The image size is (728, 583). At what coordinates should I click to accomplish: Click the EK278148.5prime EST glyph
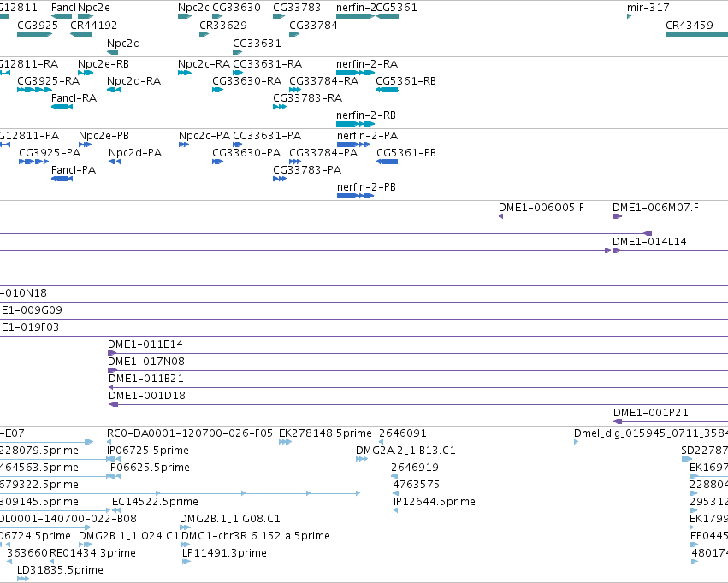tap(285, 442)
